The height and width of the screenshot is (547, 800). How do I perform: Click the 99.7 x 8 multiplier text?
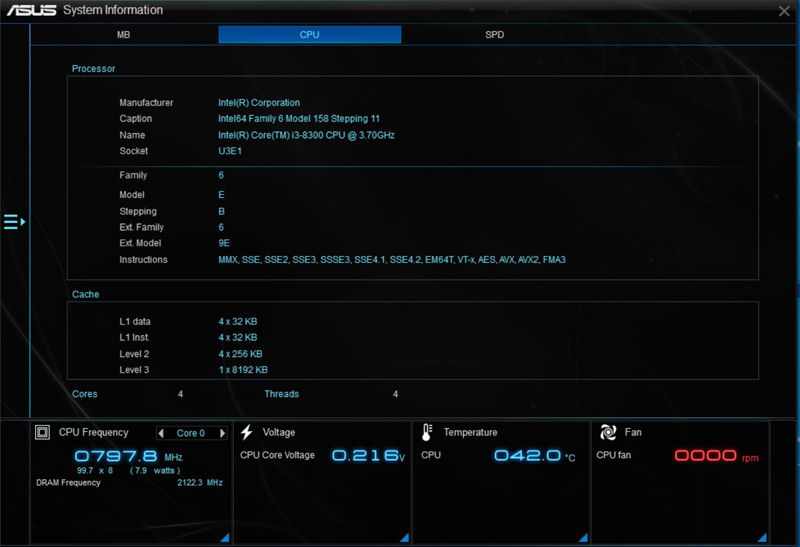[x=95, y=470]
